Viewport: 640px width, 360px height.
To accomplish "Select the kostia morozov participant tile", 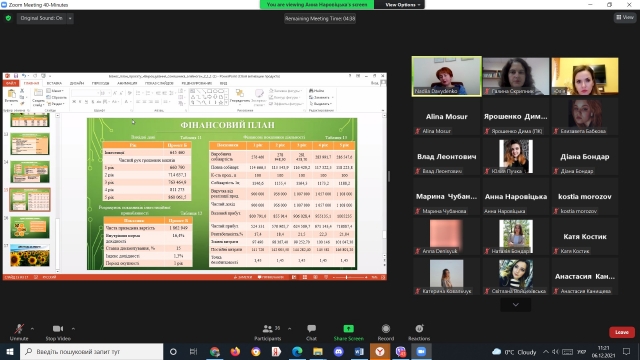I will (x=584, y=196).
